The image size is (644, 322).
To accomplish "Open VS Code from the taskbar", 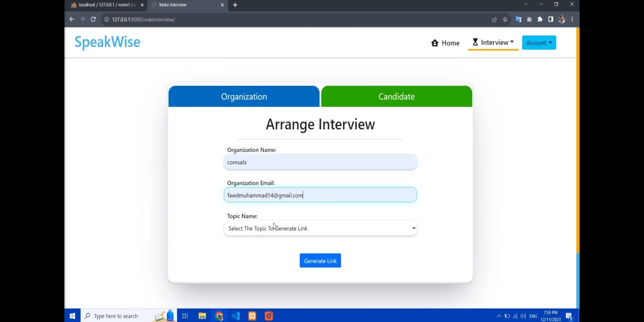I will pos(236,316).
